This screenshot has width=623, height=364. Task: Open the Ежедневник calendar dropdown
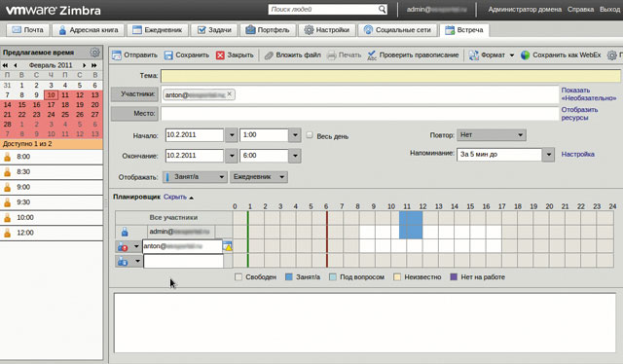(259, 177)
